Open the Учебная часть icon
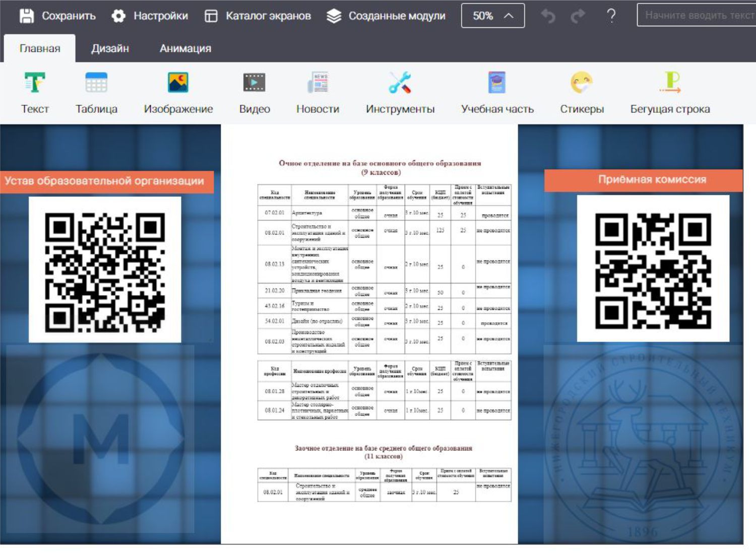 pos(497,83)
